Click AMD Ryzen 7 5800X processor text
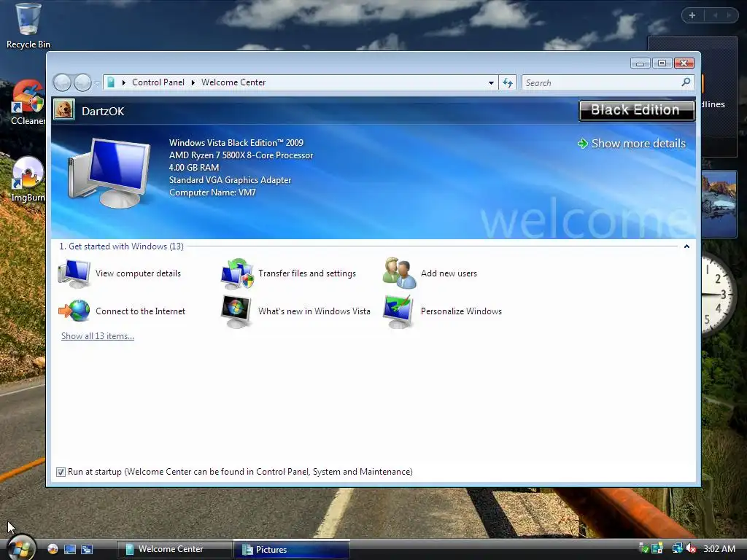Viewport: 747px width, 560px height. pyautogui.click(x=241, y=155)
